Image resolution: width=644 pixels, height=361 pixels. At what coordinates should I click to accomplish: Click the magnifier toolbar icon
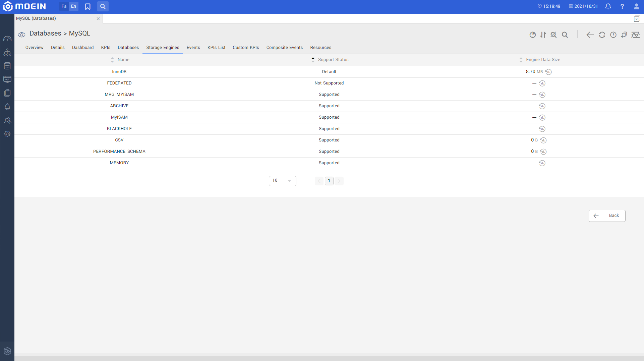pyautogui.click(x=565, y=35)
